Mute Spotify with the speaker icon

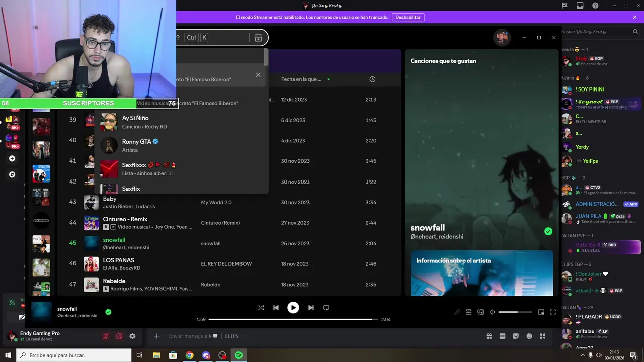[492, 312]
